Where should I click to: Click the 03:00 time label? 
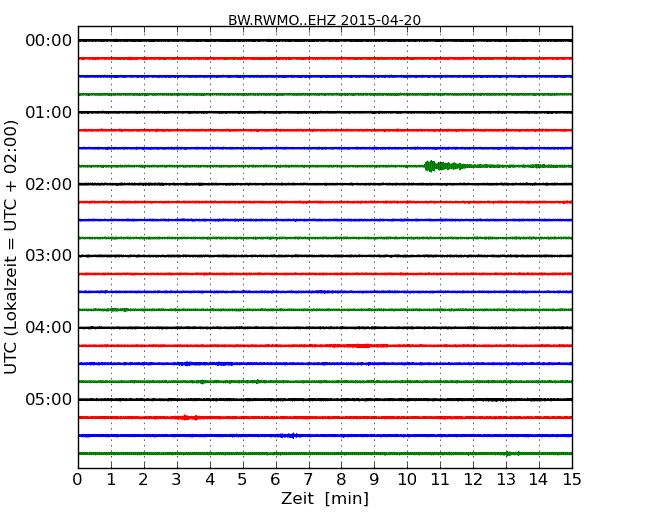(x=49, y=255)
